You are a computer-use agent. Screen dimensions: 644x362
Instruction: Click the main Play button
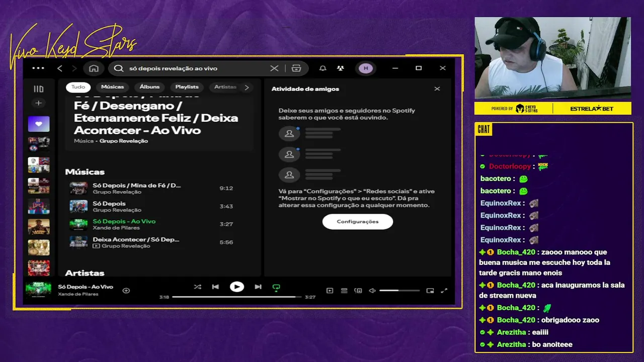[x=236, y=287]
